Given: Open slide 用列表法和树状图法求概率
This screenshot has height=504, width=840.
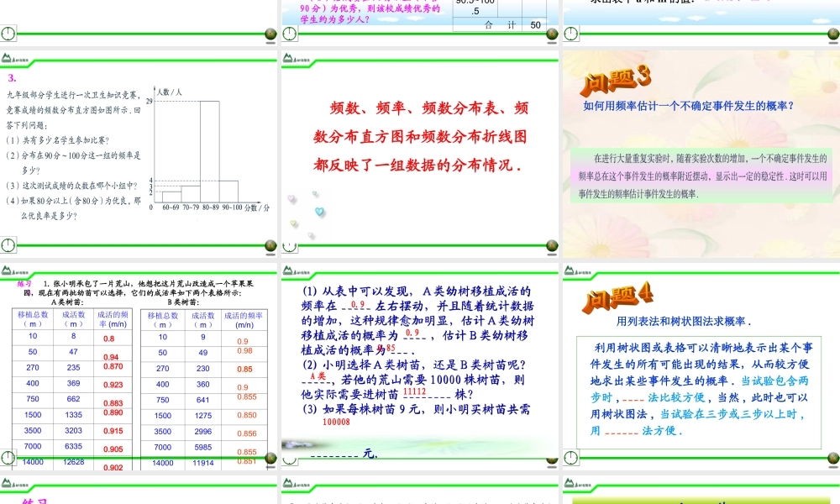Looking at the screenshot, I should (x=701, y=366).
